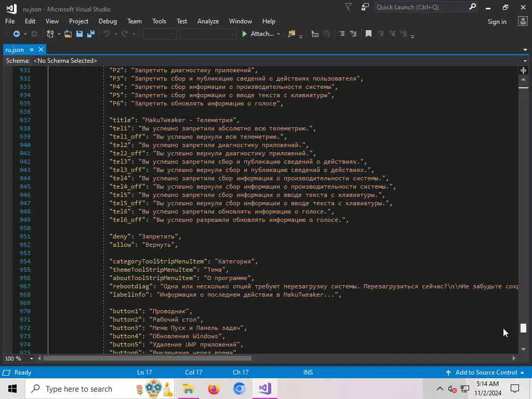This screenshot has width=532, height=399.
Task: Click the comment-out lines icon
Action: pos(342,34)
